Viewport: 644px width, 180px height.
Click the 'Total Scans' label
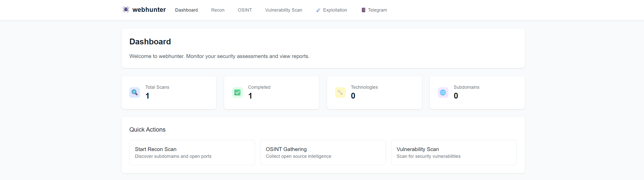point(157,87)
